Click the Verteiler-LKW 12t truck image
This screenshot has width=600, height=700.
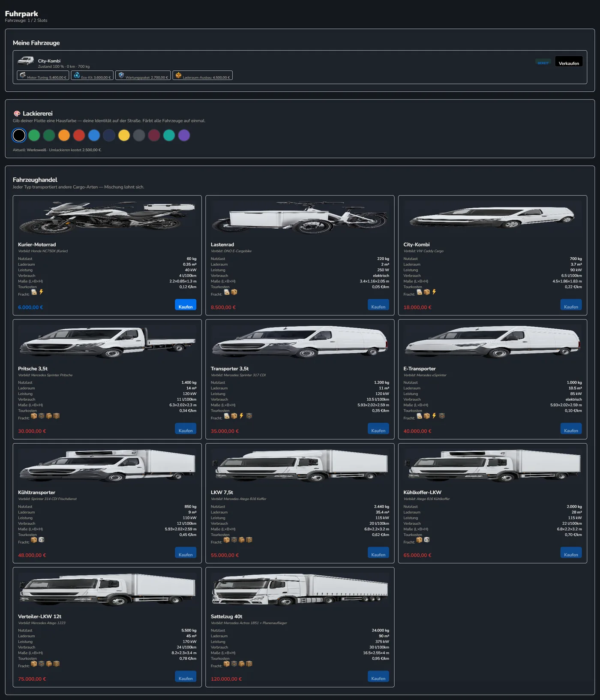107,590
